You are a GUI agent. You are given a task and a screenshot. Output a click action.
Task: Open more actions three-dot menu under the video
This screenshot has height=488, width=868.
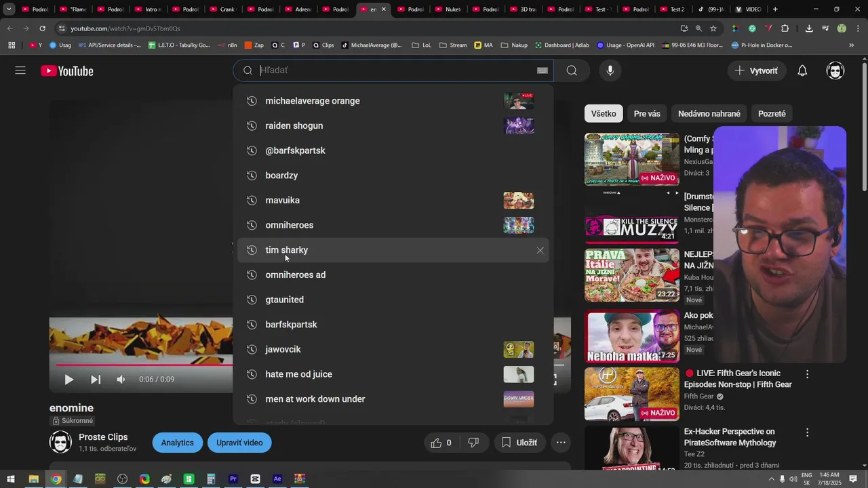point(561,443)
